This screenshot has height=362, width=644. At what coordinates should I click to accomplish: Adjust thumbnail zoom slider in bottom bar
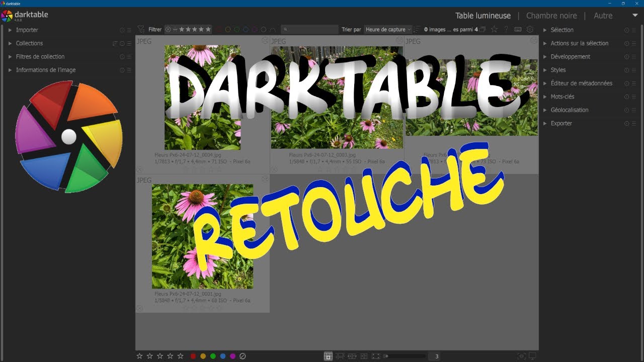(x=405, y=356)
